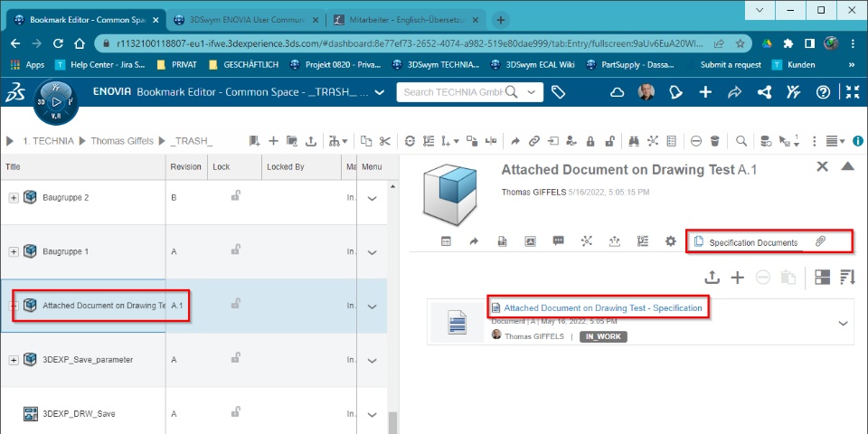
Task: Click the plus add icon in the top bar
Action: tap(705, 92)
